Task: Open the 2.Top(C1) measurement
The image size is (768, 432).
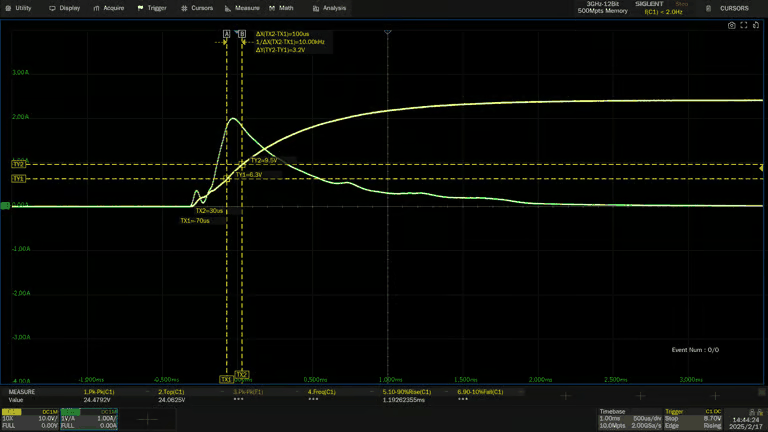Action: (x=171, y=392)
